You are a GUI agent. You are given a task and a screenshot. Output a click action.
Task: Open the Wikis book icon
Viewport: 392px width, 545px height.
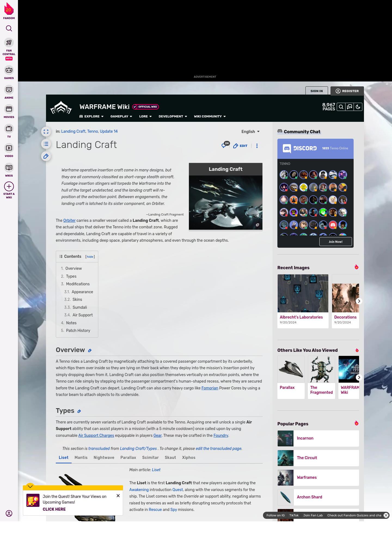point(9,167)
